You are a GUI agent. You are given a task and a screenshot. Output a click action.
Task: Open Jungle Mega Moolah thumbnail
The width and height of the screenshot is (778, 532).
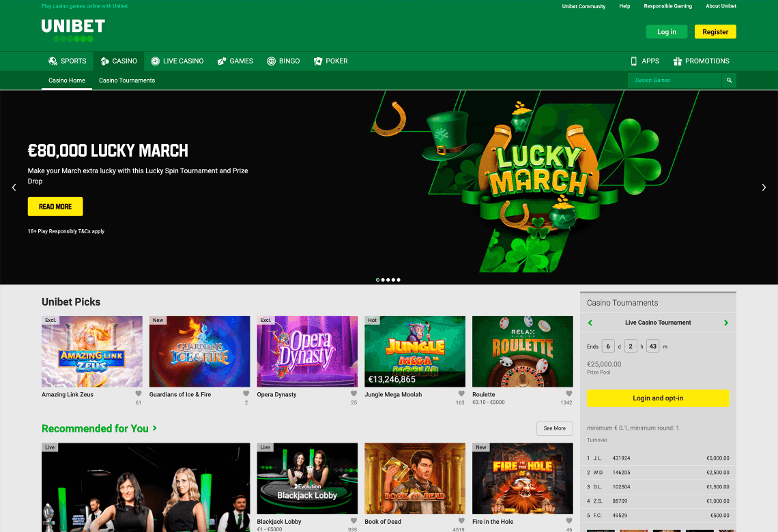(415, 351)
